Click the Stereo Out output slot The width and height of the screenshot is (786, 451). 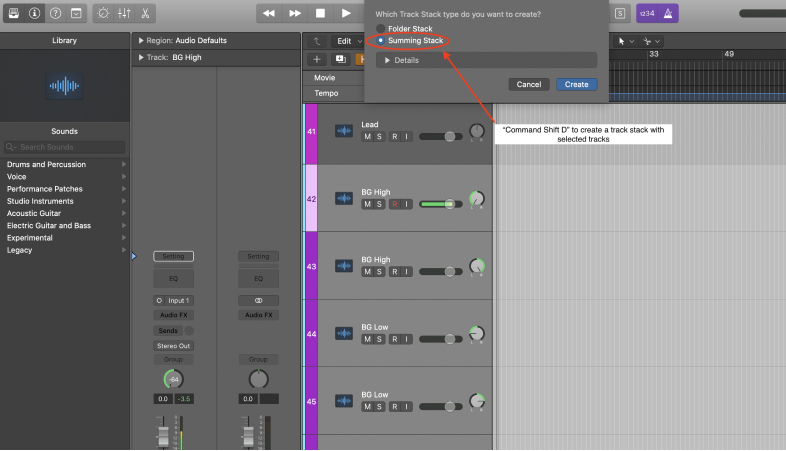173,346
